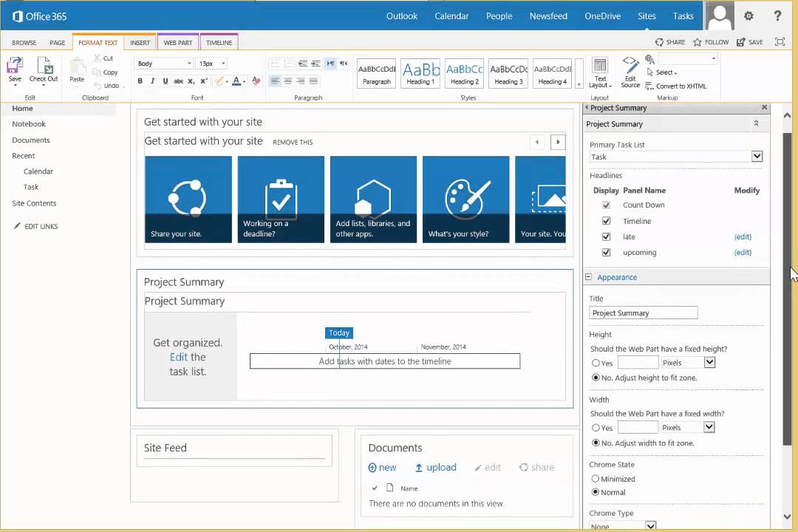Switch to the PAGE tab
The image size is (798, 532).
click(x=58, y=43)
